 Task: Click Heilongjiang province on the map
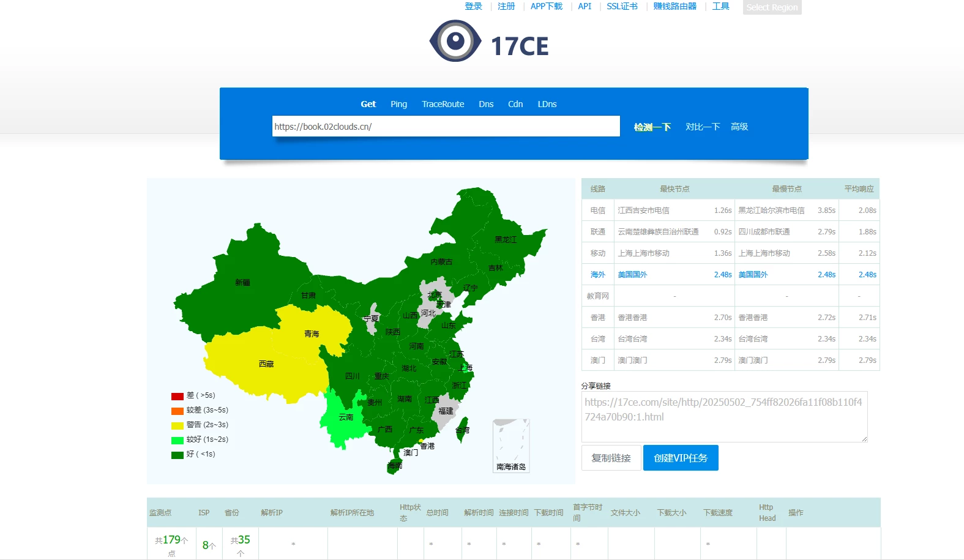pyautogui.click(x=505, y=239)
